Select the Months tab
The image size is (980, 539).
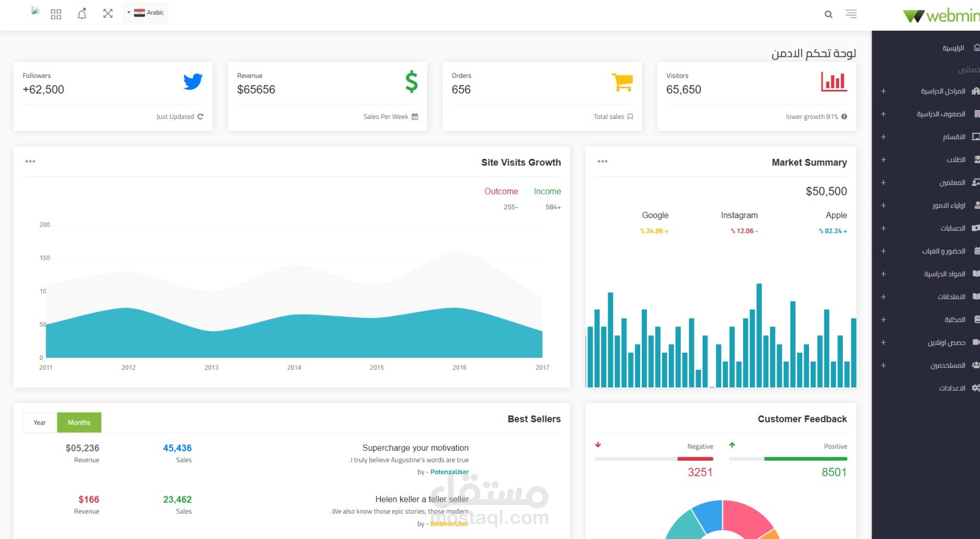[79, 422]
